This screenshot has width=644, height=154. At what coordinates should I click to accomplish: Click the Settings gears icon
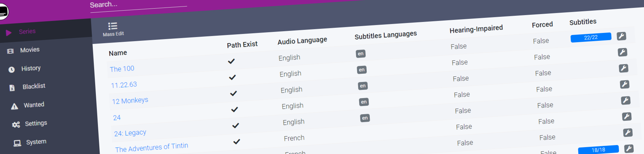coord(16,125)
